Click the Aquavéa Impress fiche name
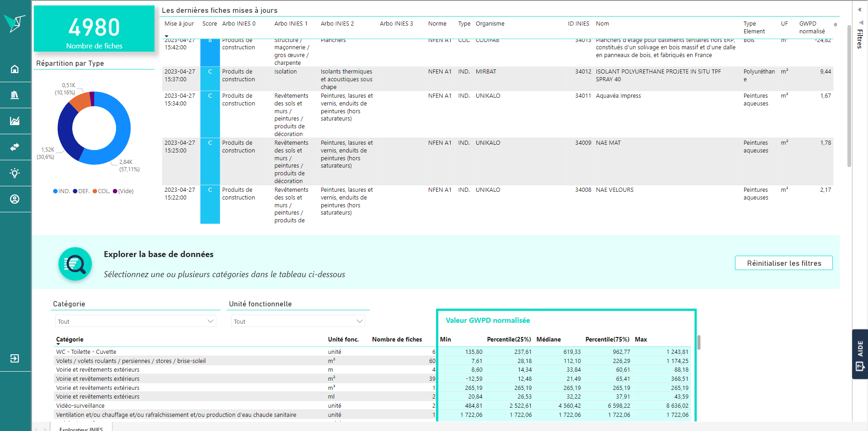868x431 pixels. [618, 96]
